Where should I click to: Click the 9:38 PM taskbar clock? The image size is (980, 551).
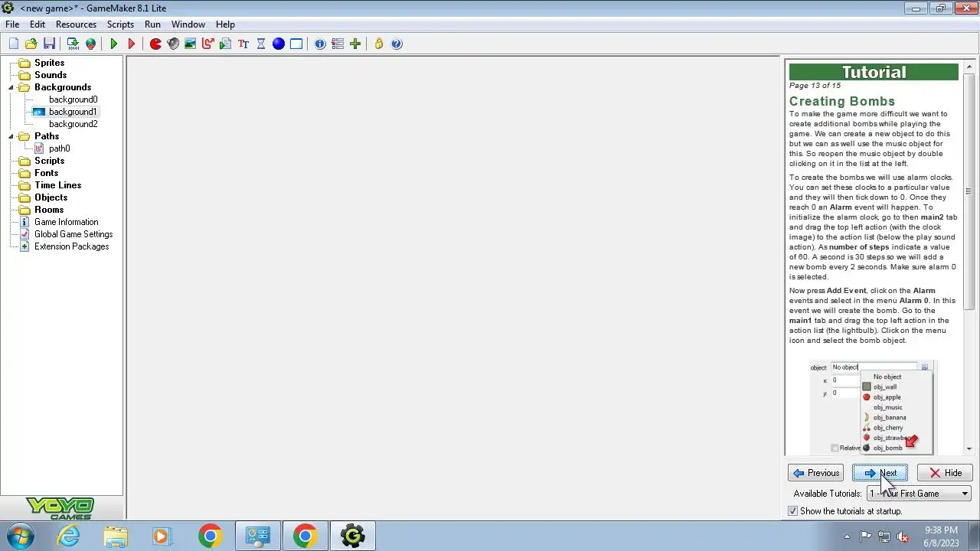pos(941,530)
